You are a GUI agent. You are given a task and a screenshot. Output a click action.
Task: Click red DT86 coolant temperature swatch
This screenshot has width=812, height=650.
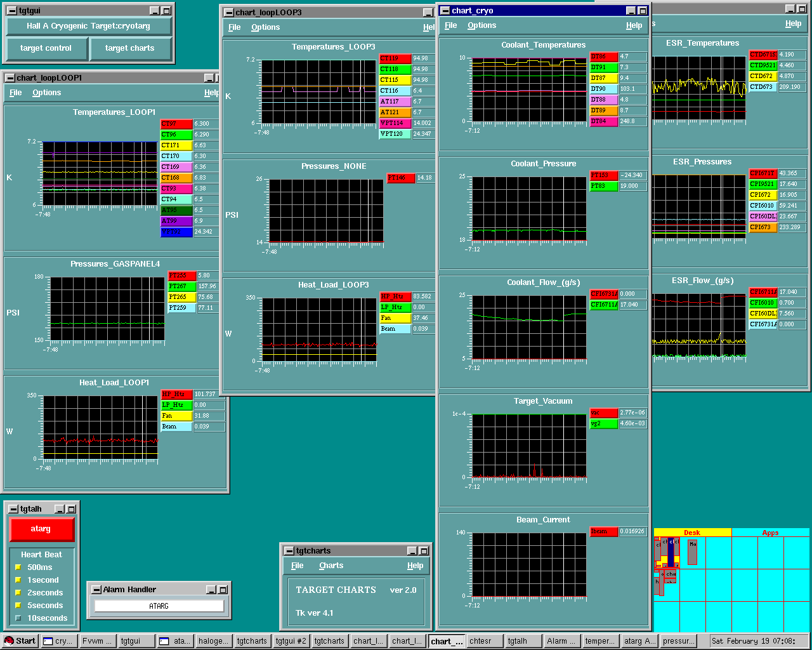604,56
